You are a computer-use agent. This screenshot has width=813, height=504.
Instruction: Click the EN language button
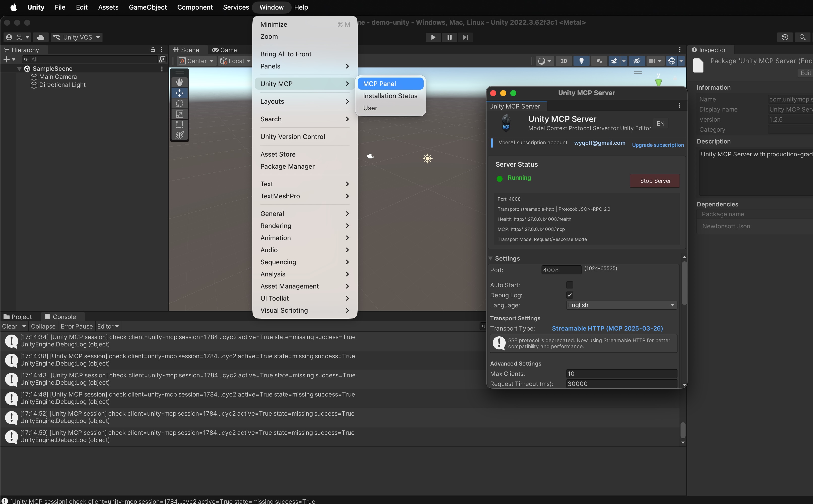pyautogui.click(x=660, y=124)
